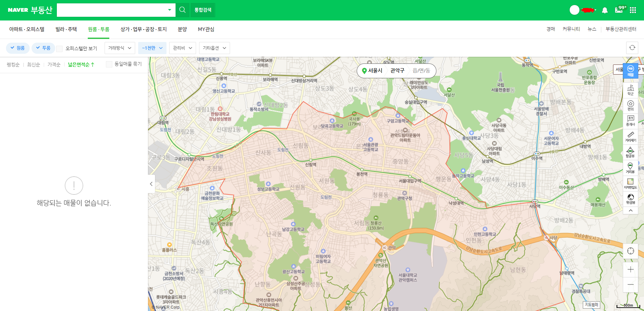
Task: Uncheck the 투룸 filter
Action: point(43,48)
